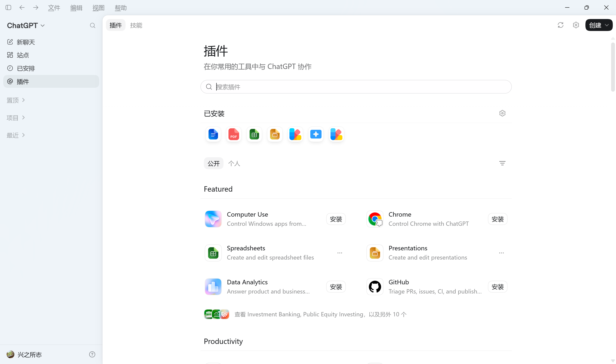Click Presentations icon in Featured list

coord(375,253)
